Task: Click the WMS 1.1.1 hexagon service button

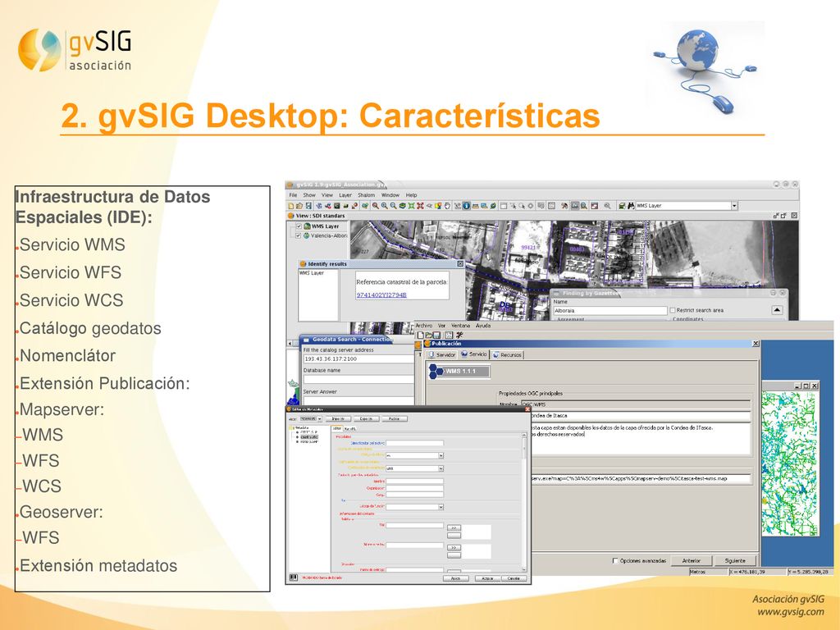Action: (x=459, y=372)
